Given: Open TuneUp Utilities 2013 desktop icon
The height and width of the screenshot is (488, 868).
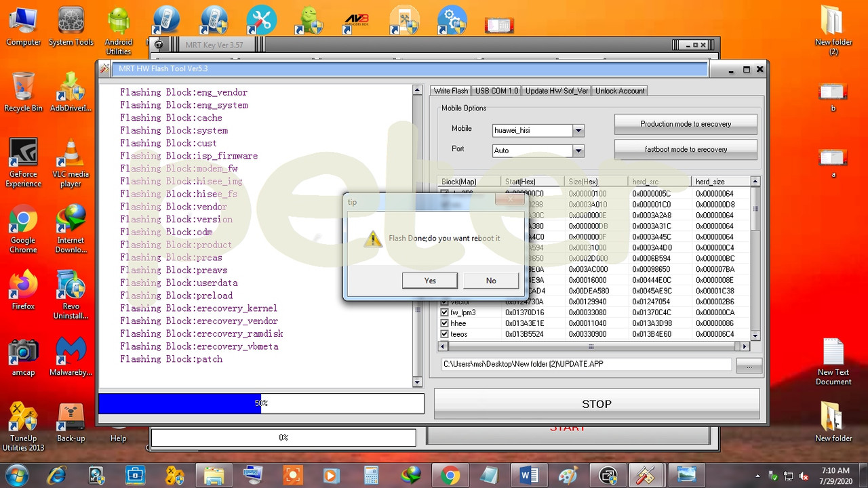Looking at the screenshot, I should pyautogui.click(x=23, y=427).
